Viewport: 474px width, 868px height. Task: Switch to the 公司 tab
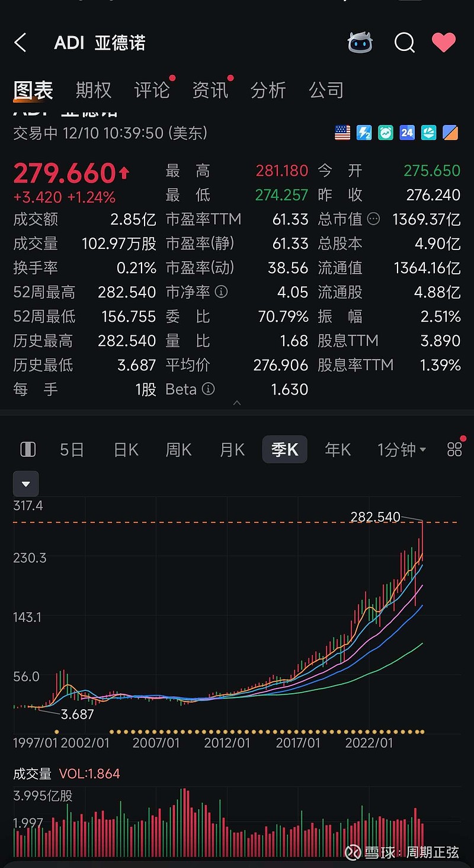coord(326,90)
